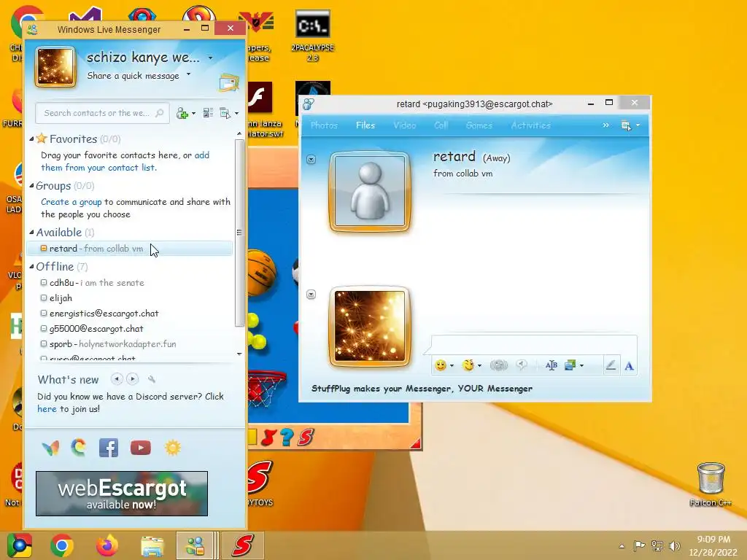The width and height of the screenshot is (747, 560).
Task: Open Chrome from the taskbar
Action: 61,545
